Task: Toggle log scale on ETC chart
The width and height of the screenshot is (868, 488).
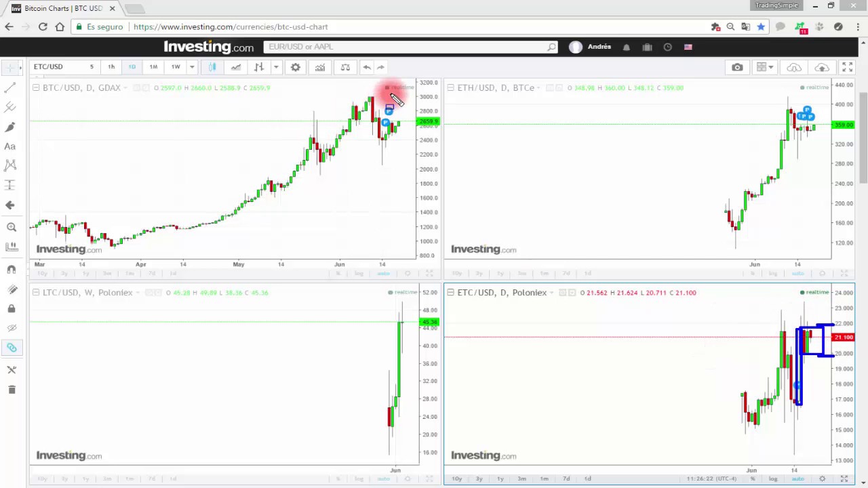Action: pyautogui.click(x=773, y=479)
